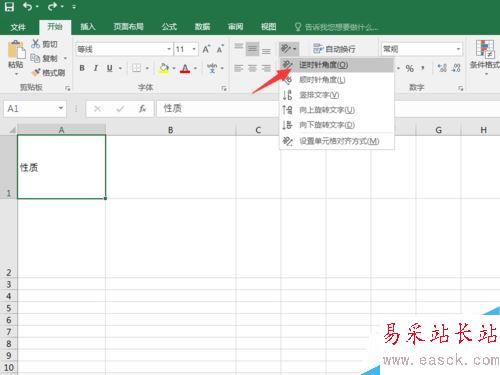Choose 向上旋转文字(U) option
The image size is (500, 375).
tap(337, 110)
